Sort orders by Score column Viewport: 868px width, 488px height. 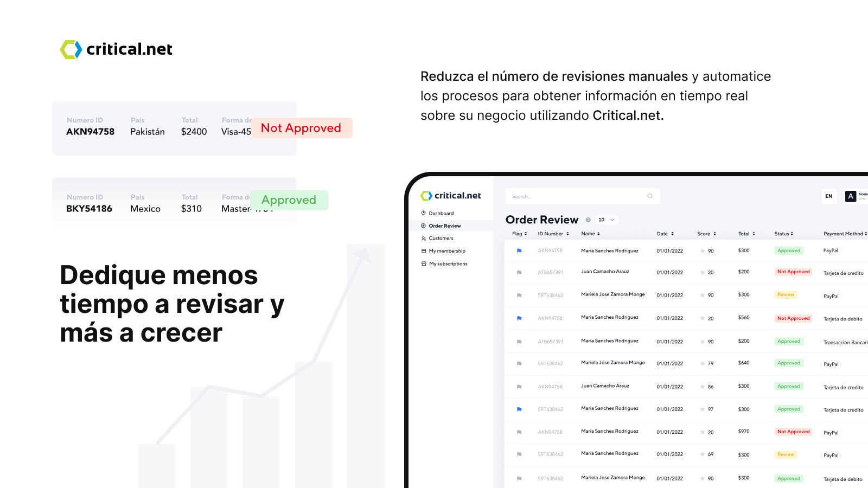pos(706,234)
